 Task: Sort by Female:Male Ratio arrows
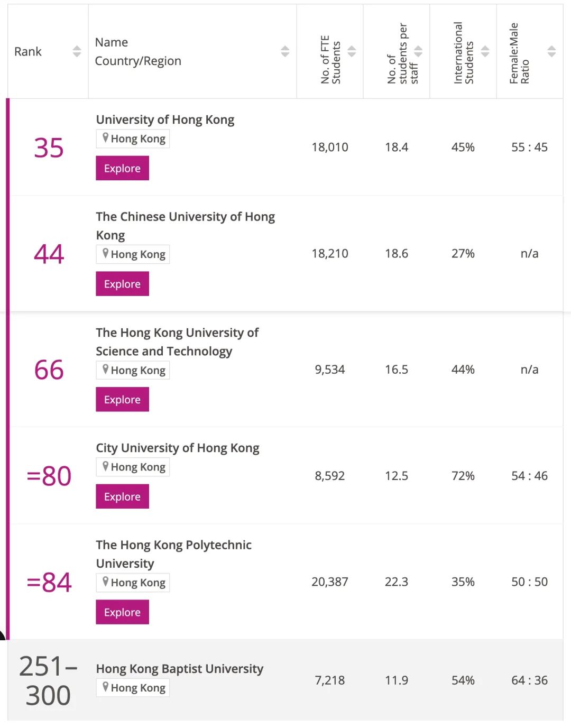[x=551, y=51]
